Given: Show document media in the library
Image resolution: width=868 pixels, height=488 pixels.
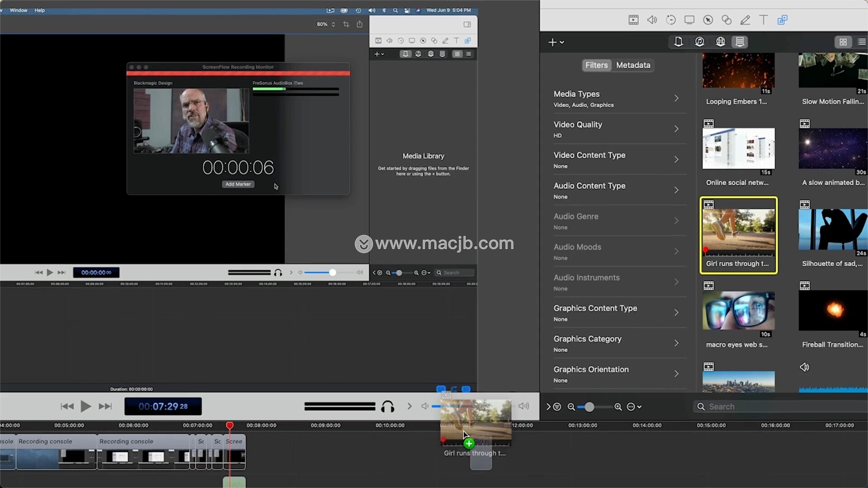Looking at the screenshot, I should 678,42.
